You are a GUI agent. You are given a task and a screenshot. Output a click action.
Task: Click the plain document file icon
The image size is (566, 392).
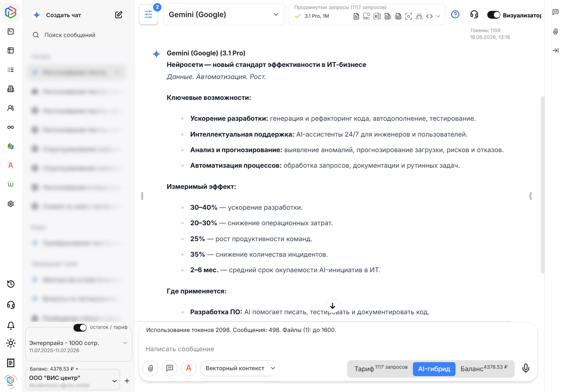click(x=356, y=16)
